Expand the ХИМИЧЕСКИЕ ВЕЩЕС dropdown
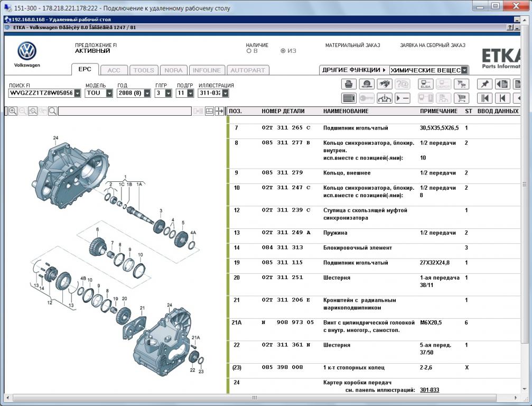 [464, 70]
